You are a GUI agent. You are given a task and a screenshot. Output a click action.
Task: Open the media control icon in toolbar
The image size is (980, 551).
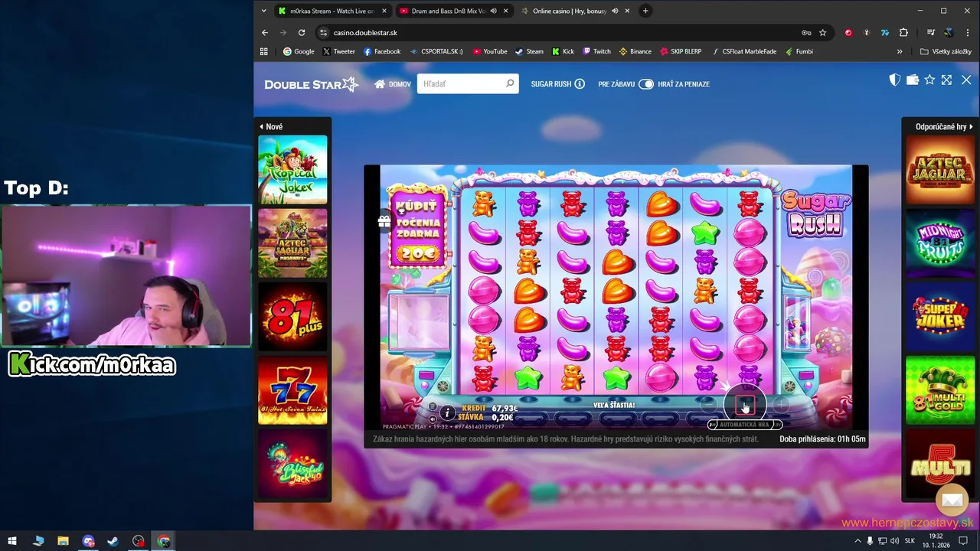click(x=931, y=33)
